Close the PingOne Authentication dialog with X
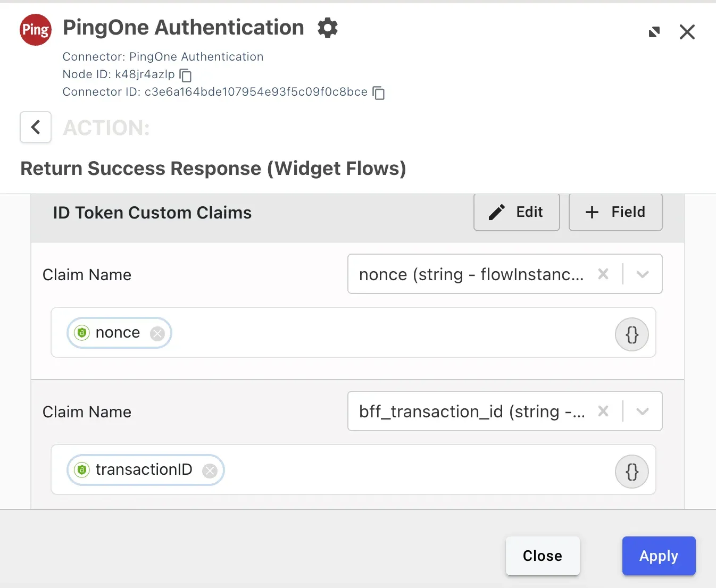This screenshot has height=588, width=716. [687, 32]
